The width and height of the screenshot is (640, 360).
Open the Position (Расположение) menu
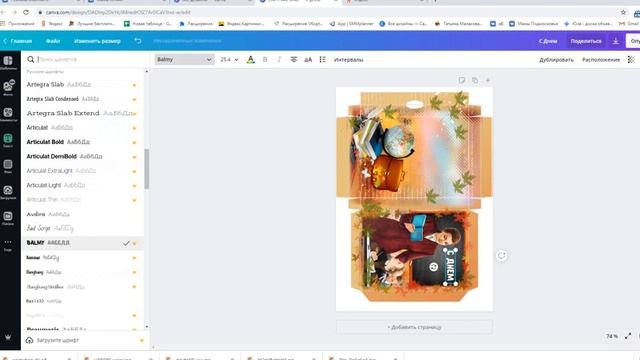[x=601, y=60]
